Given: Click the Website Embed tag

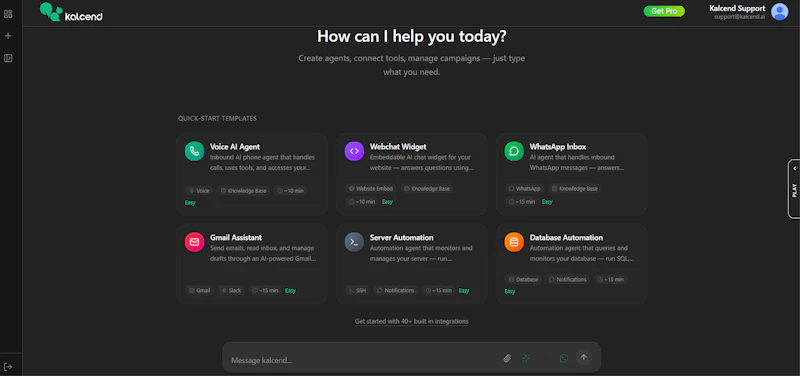Looking at the screenshot, I should 371,189.
